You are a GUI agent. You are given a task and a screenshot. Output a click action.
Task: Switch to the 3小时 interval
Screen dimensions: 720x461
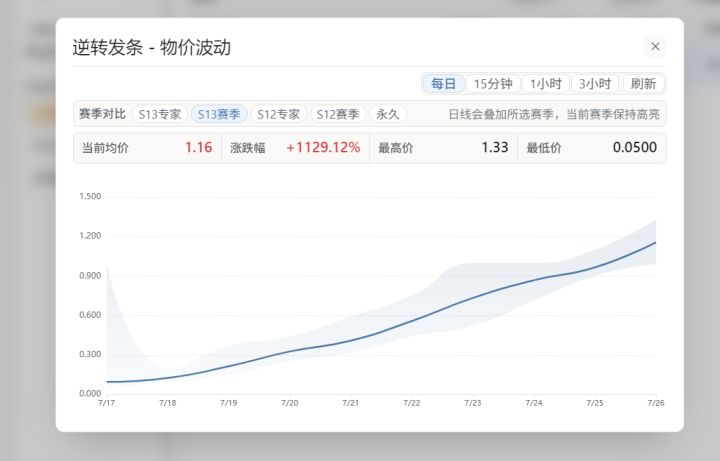click(595, 84)
